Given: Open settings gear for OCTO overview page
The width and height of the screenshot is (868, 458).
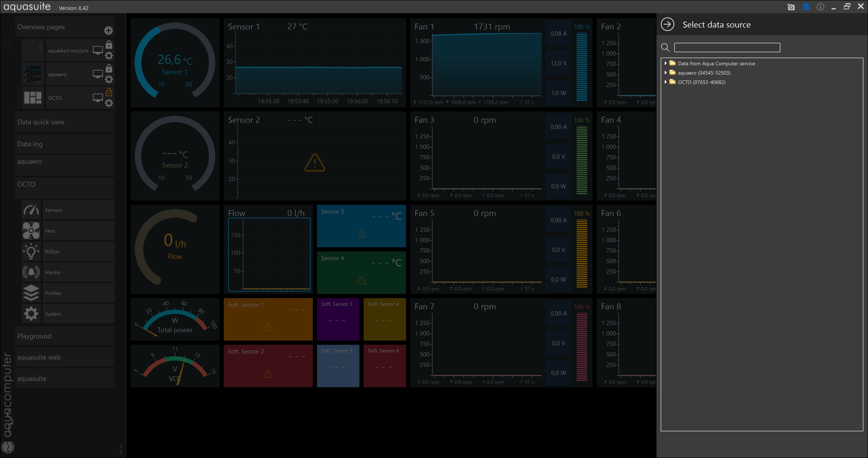Looking at the screenshot, I should click(109, 103).
